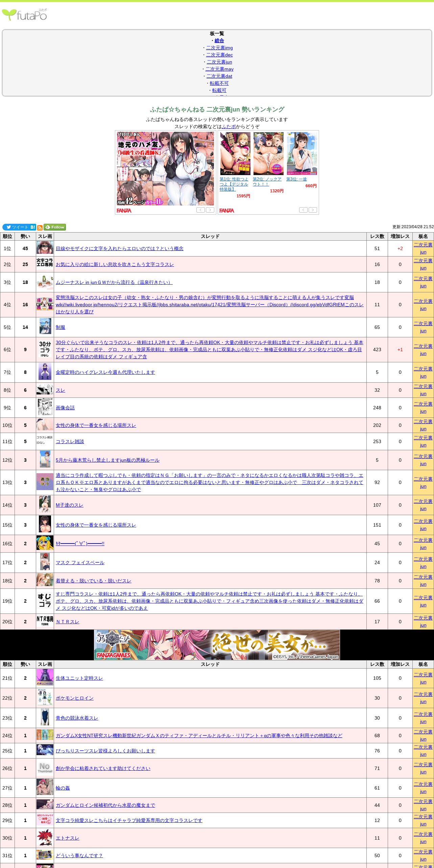Open the ｷﾀ━━(ﾟ∀ﾟ)━━!! thread
This screenshot has width=434, height=868.
click(80, 544)
